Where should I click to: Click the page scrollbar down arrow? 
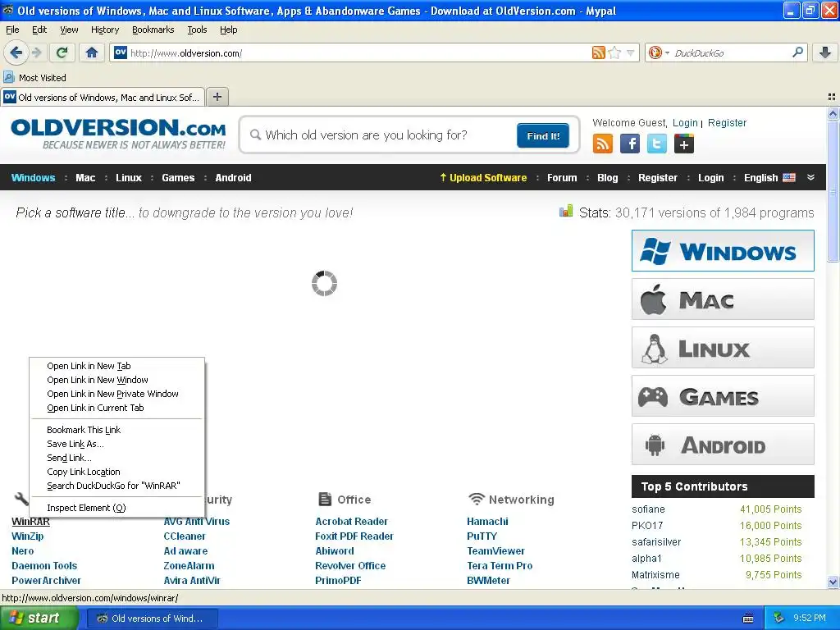833,582
